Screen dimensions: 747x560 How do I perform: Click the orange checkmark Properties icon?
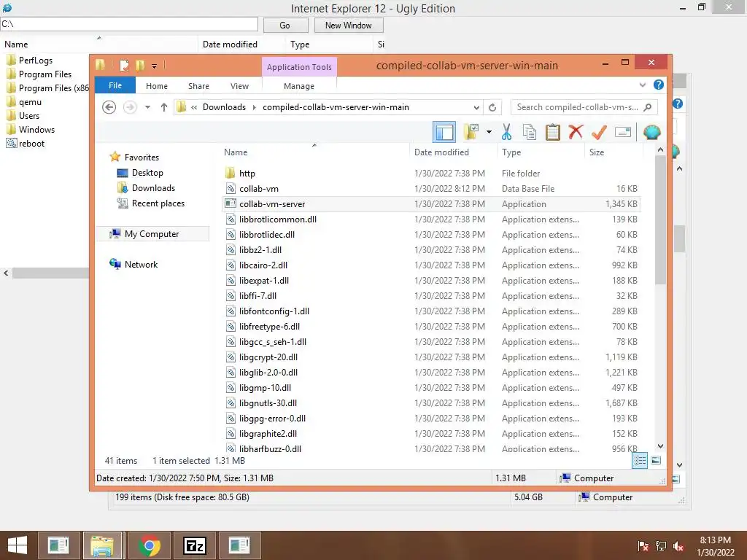(x=599, y=132)
